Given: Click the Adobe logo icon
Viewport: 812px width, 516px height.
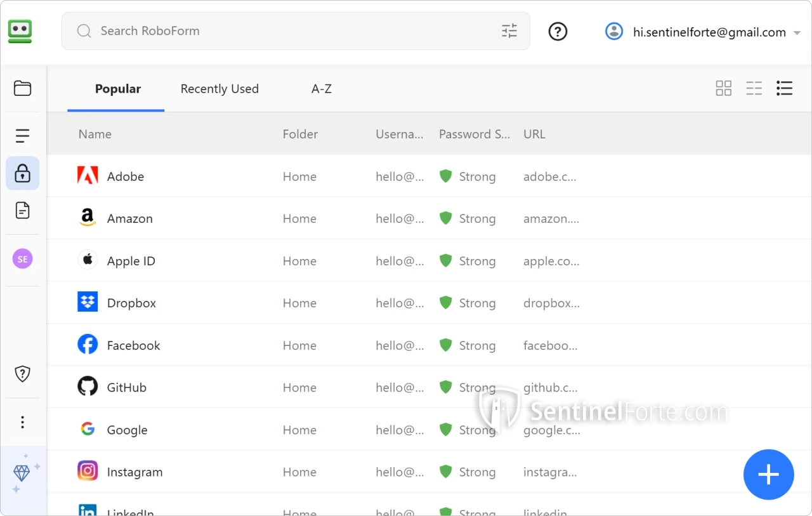Looking at the screenshot, I should click(x=88, y=176).
